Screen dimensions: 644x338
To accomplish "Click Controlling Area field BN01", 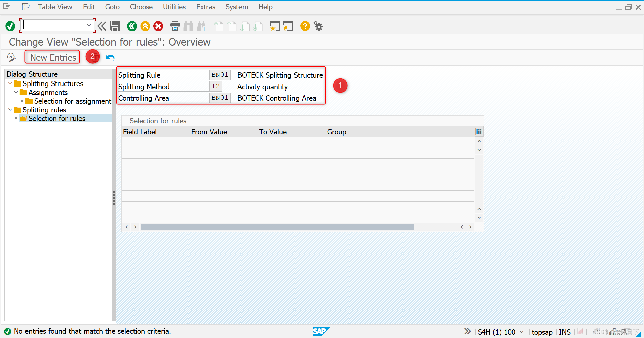I will [x=220, y=98].
